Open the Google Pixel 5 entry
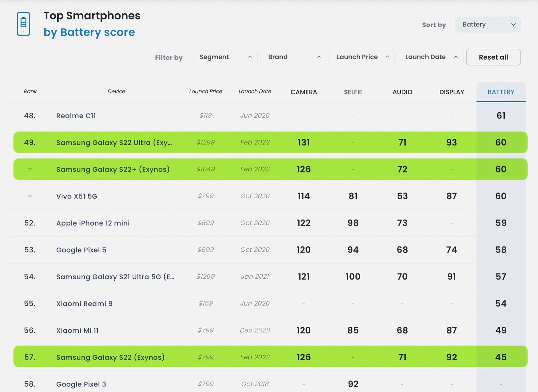 pyautogui.click(x=81, y=250)
